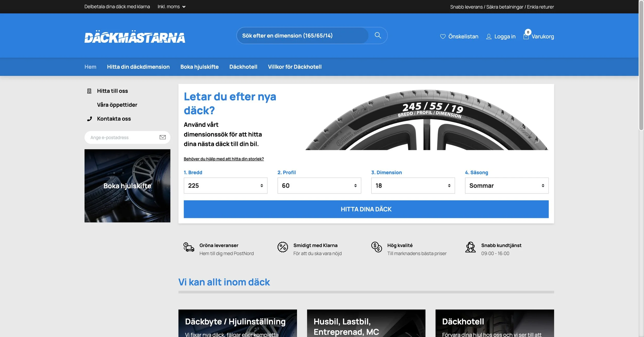The width and height of the screenshot is (644, 337).
Task: Click the phone icon beside Kontakta oss
Action: coord(89,119)
